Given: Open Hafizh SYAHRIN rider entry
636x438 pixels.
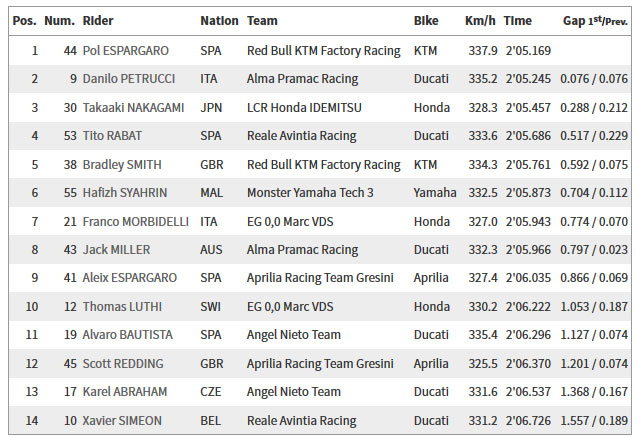Looking at the screenshot, I should pos(125,193).
